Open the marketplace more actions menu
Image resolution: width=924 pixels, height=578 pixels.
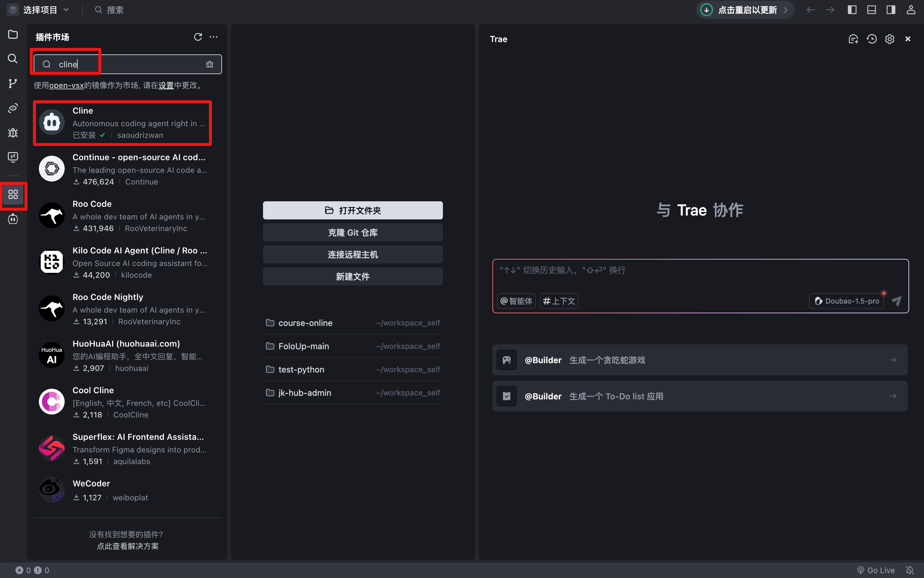point(214,37)
